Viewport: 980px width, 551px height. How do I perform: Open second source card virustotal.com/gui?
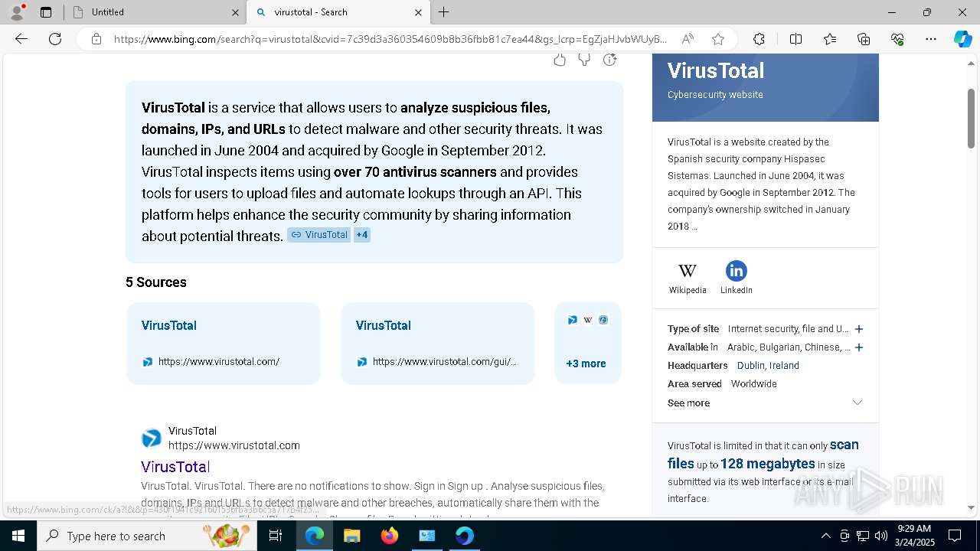click(x=437, y=343)
